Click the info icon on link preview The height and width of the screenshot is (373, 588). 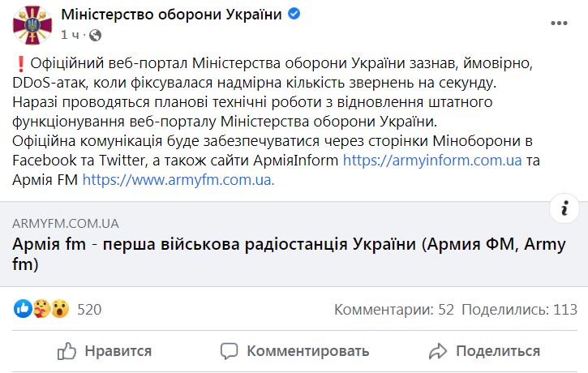(x=564, y=208)
